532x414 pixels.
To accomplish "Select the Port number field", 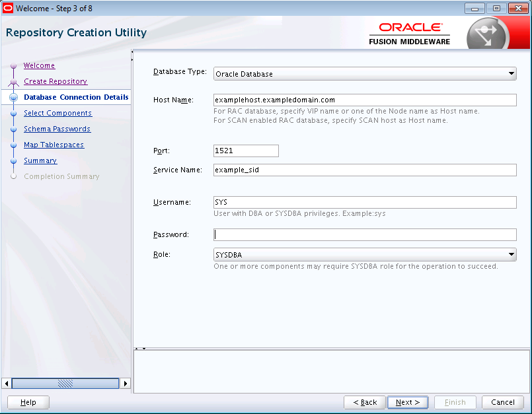I will (246, 151).
